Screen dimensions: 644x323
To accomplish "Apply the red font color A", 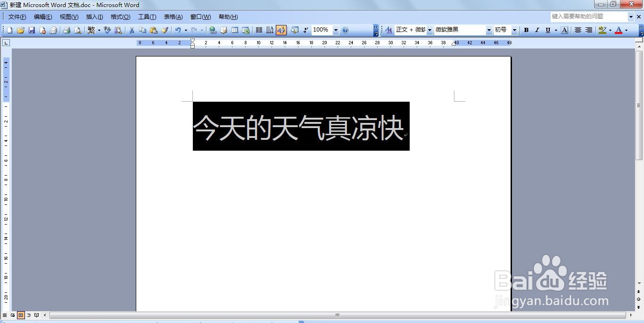I will coord(619,30).
